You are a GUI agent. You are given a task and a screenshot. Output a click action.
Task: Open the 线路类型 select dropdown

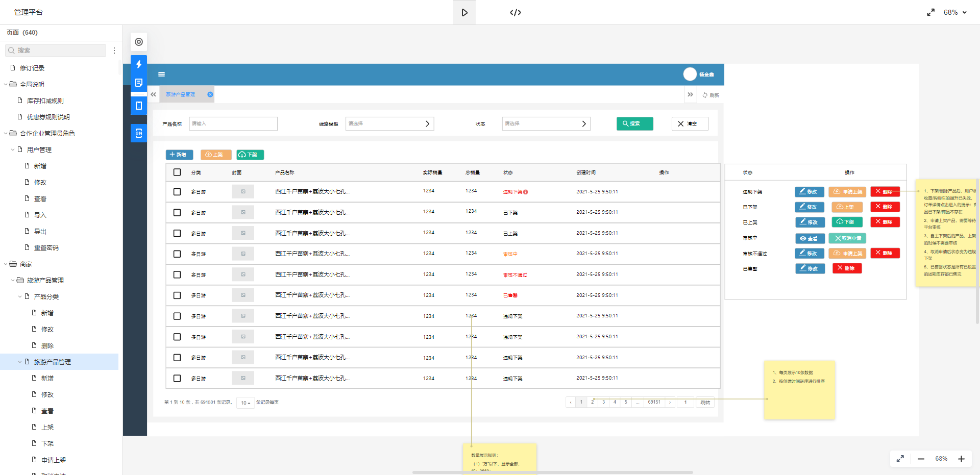coord(390,124)
